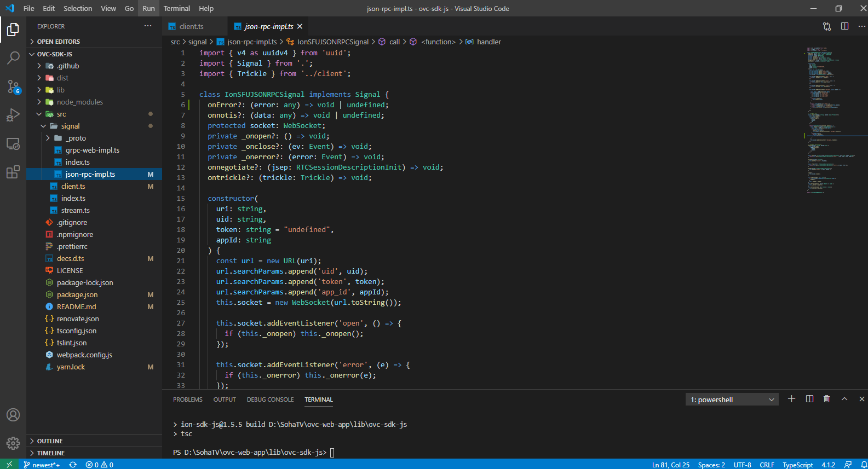The image size is (868, 469).
Task: Open Explorer's more actions ellipsis
Action: 148,26
